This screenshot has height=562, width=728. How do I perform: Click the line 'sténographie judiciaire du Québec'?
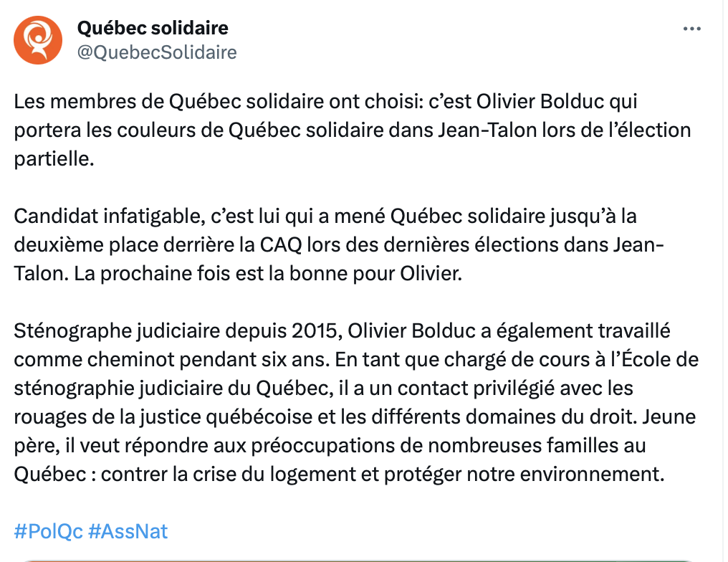(323, 389)
